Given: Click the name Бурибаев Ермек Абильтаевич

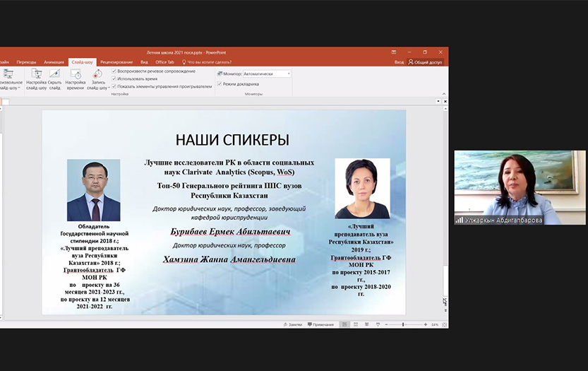Looking at the screenshot, I should coord(230,232).
